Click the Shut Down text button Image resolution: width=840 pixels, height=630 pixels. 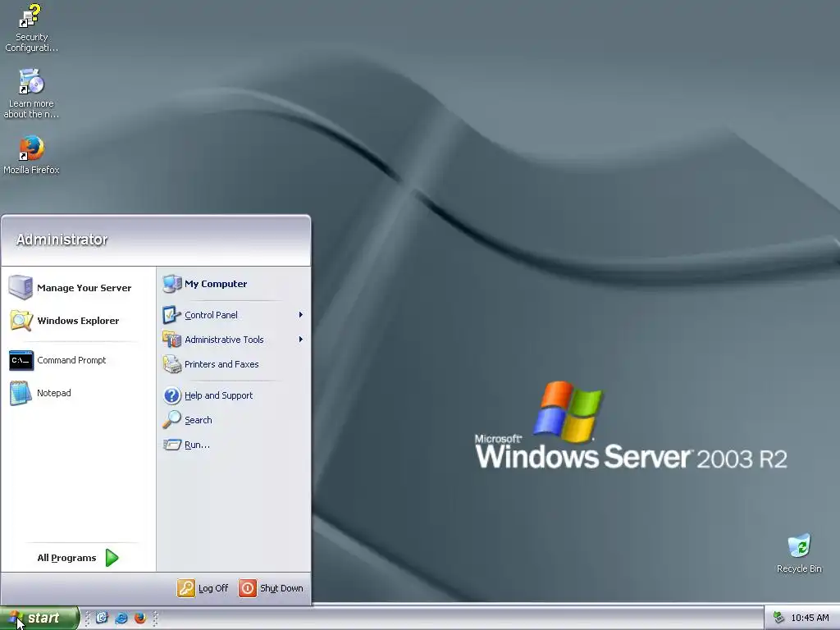(x=281, y=587)
